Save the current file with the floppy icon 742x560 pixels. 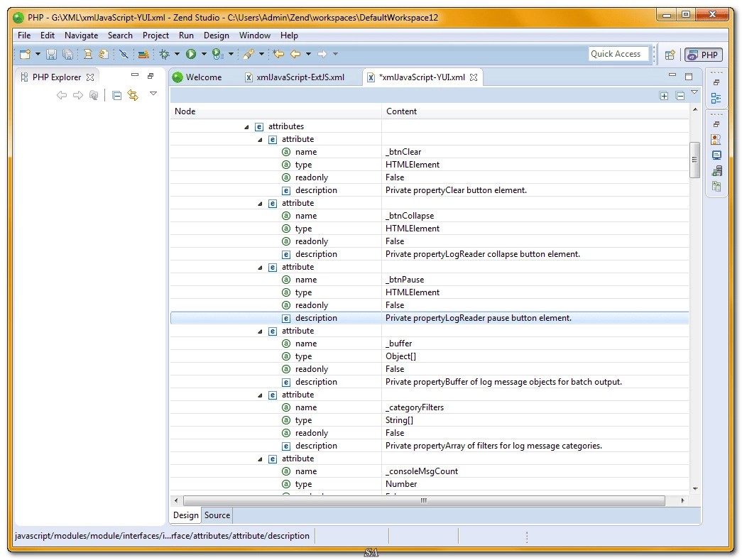click(x=51, y=55)
